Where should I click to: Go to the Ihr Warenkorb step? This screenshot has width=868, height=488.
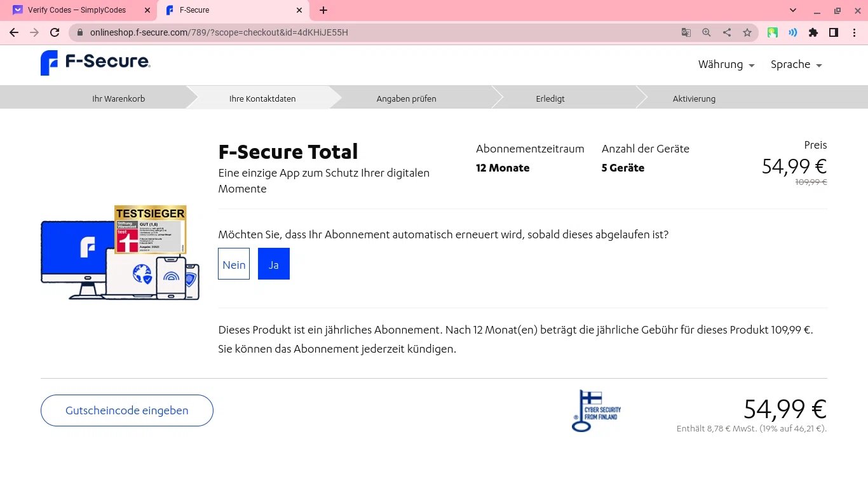(x=118, y=98)
